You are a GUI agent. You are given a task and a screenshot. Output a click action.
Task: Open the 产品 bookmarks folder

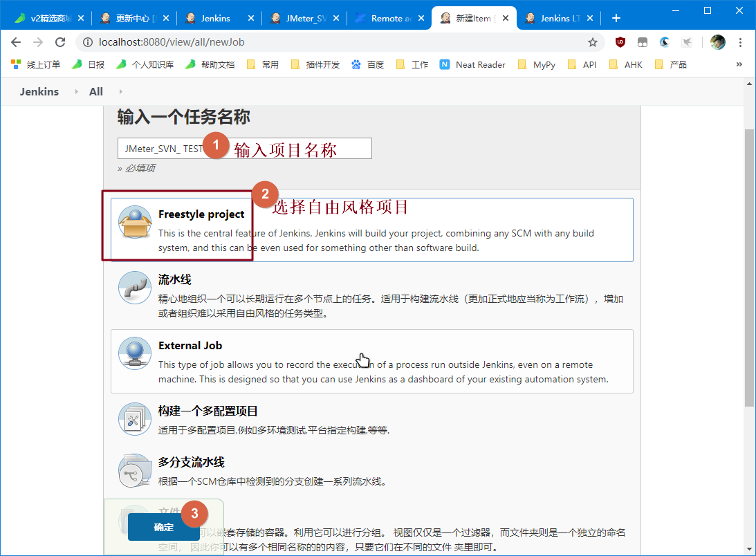[x=671, y=64]
